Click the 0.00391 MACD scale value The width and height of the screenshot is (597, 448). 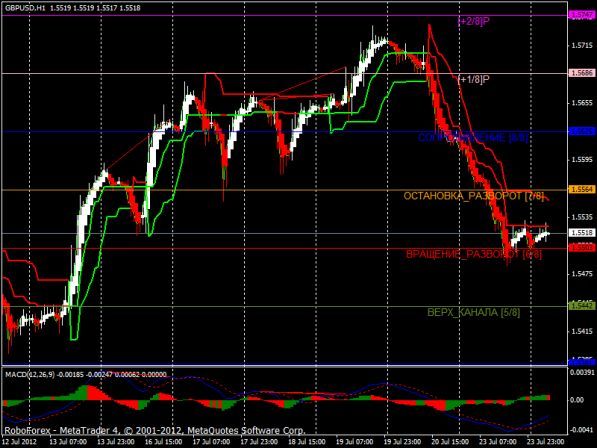coord(582,372)
